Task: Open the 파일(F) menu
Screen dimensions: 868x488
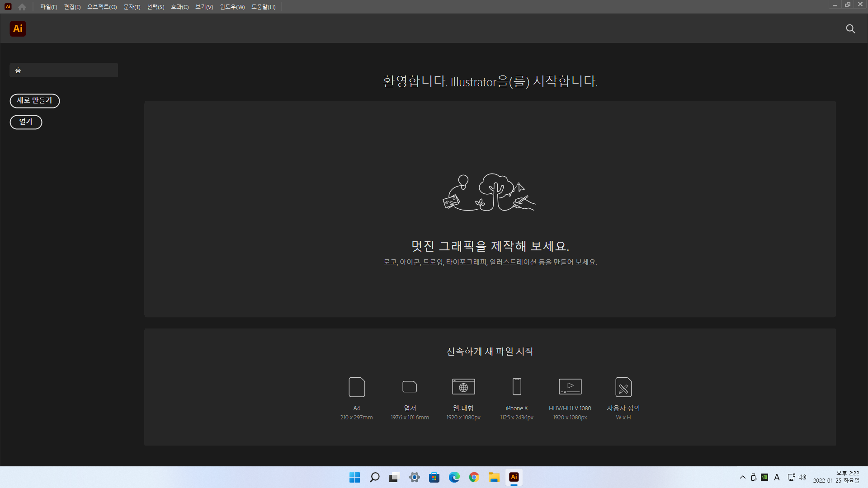Action: click(48, 7)
